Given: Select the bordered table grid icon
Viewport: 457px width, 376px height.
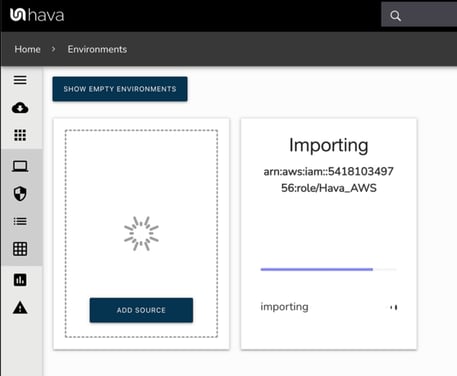Looking at the screenshot, I should coord(20,249).
